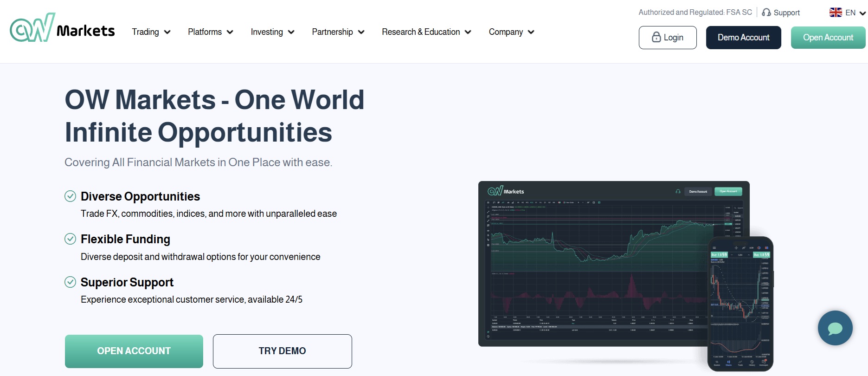The height and width of the screenshot is (376, 868).
Task: Open the live chat bubble
Action: (835, 328)
